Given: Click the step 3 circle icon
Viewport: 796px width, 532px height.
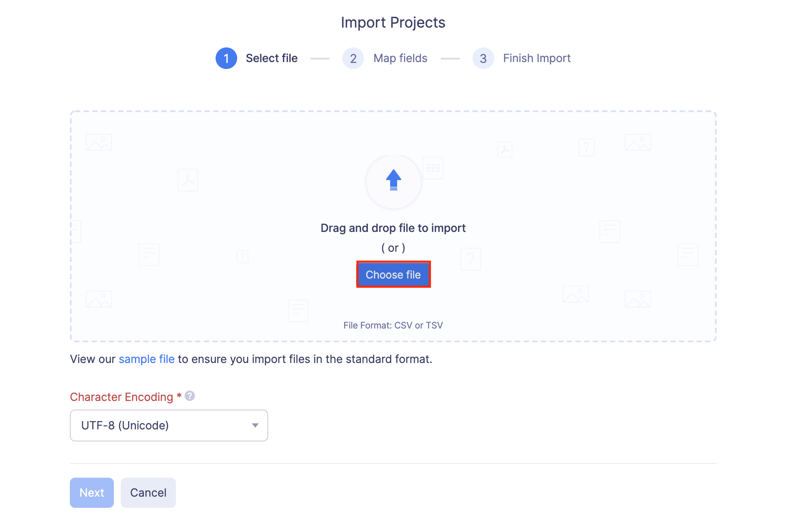Looking at the screenshot, I should click(x=483, y=58).
